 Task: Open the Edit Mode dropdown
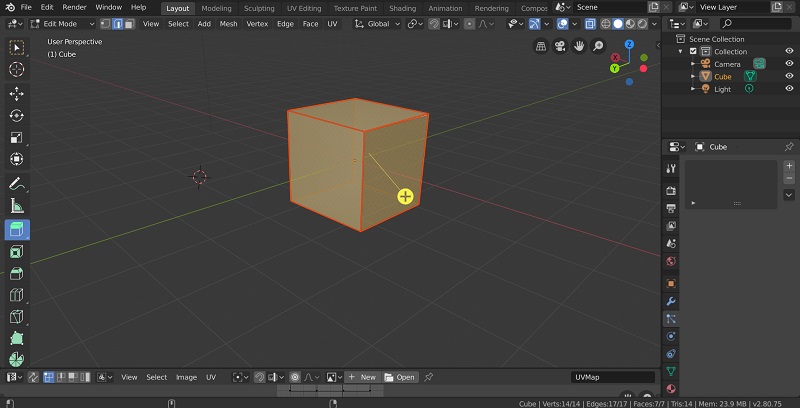(62, 23)
